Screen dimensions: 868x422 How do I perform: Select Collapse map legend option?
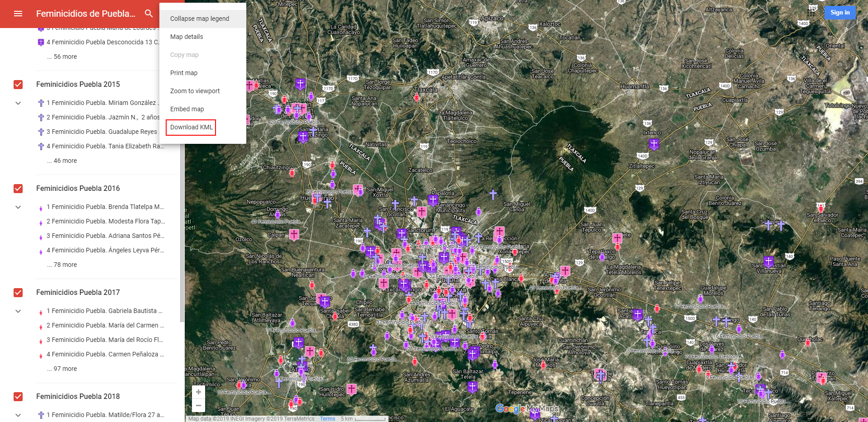click(x=203, y=19)
